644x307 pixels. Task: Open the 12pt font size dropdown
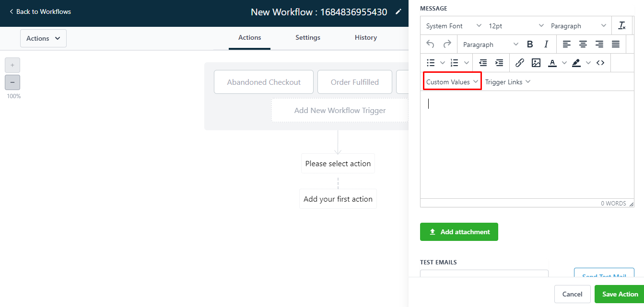click(516, 26)
